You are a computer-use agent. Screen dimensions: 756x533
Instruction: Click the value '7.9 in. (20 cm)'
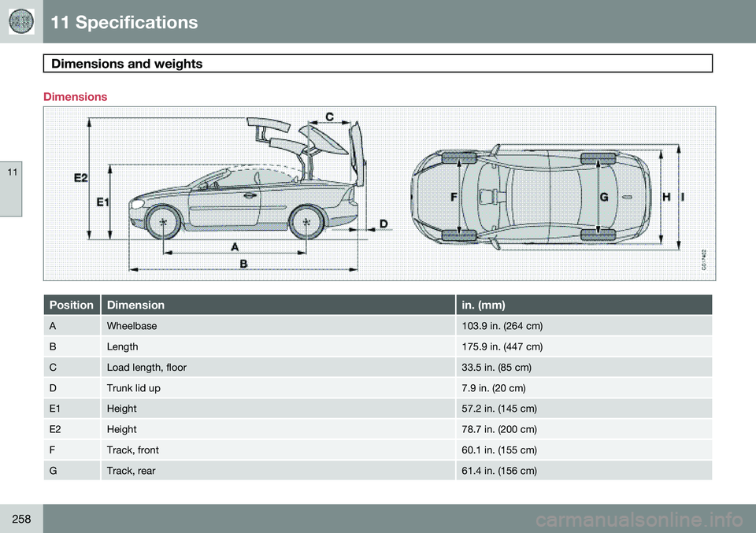point(493,388)
